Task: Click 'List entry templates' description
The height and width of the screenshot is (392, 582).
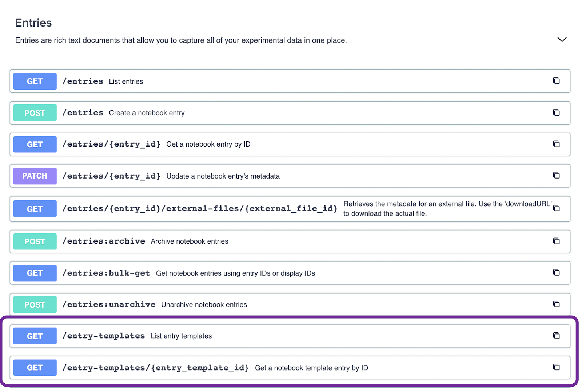Action: (181, 336)
